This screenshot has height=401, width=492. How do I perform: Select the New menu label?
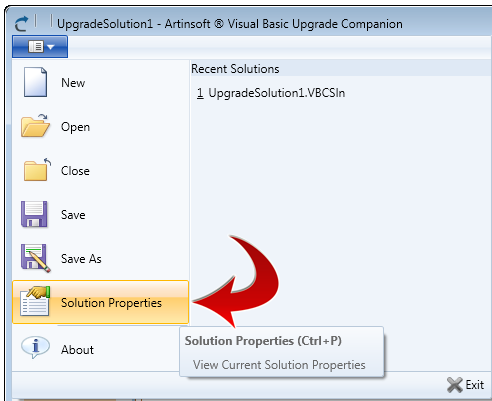click(x=73, y=83)
